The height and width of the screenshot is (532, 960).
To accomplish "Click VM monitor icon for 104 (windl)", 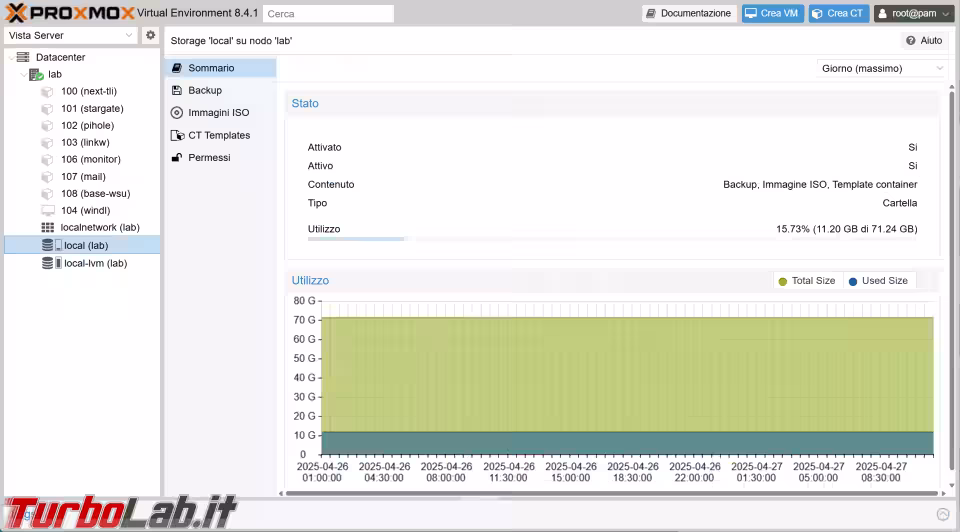I will click(x=48, y=211).
